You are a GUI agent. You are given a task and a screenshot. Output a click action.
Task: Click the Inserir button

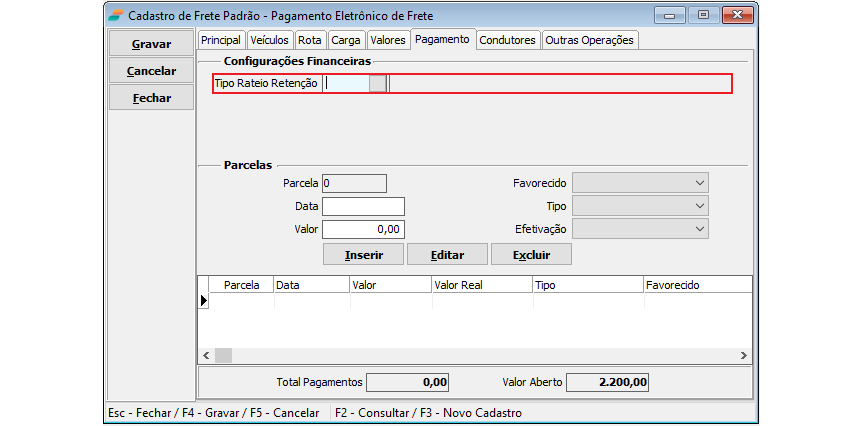[x=363, y=255]
